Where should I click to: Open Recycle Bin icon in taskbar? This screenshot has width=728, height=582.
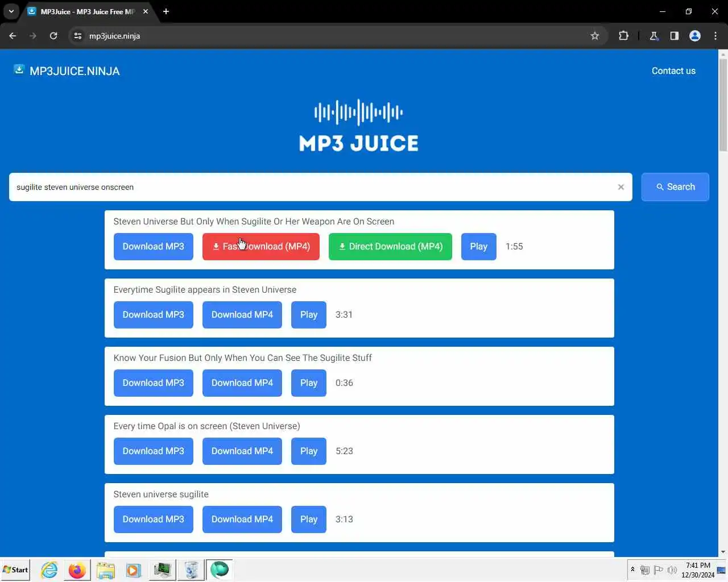pos(192,569)
